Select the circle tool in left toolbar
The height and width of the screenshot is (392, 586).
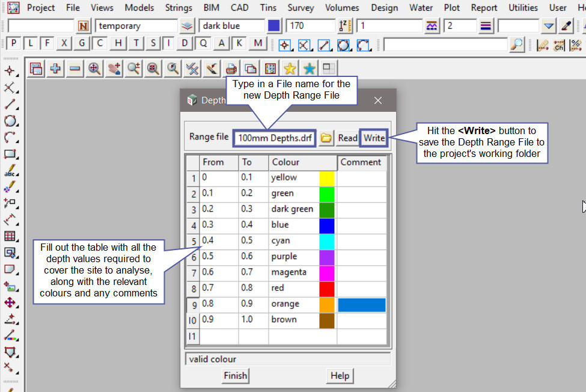10,121
